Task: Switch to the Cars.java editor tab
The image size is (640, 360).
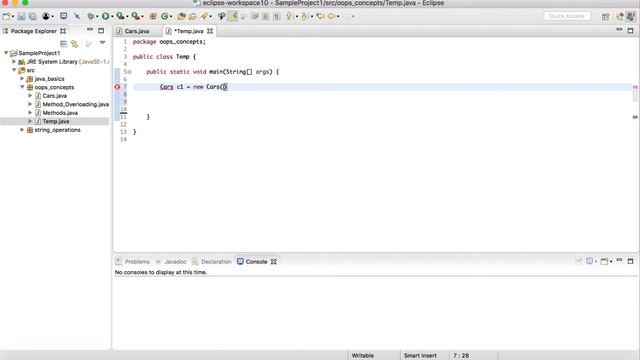Action: [x=137, y=31]
